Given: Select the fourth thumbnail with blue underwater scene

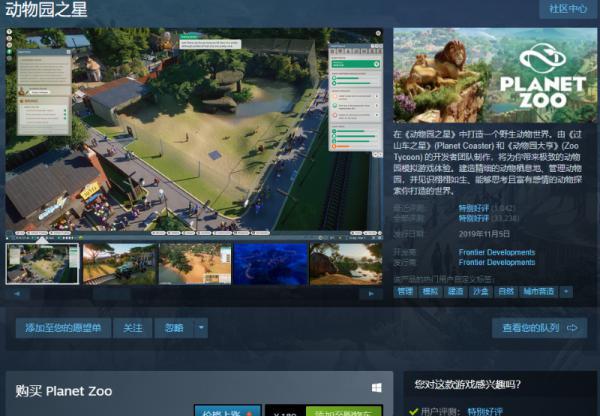Looking at the screenshot, I should 271,264.
